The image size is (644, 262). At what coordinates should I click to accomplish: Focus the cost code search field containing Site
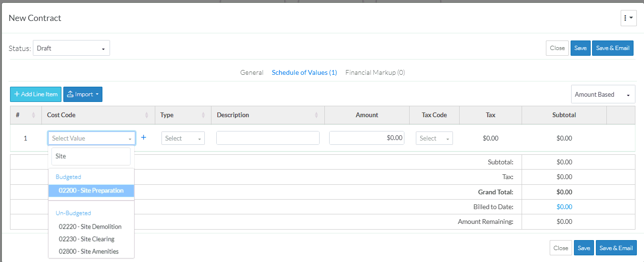pyautogui.click(x=91, y=156)
